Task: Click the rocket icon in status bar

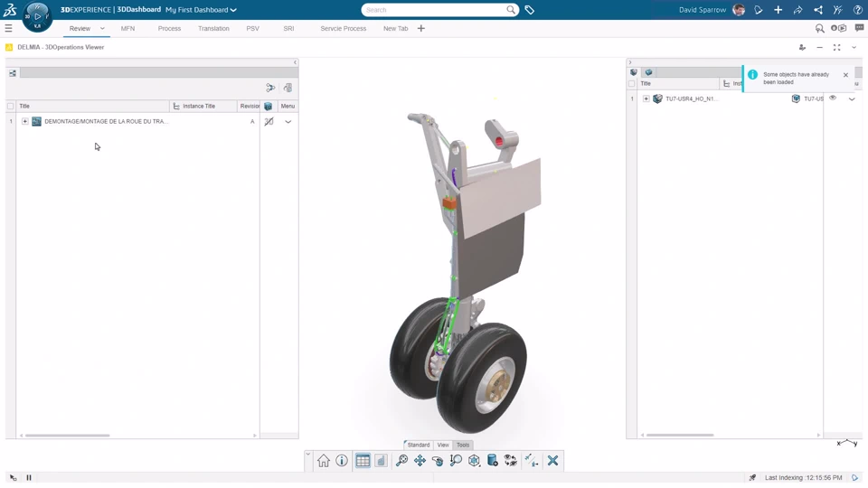Action: (x=752, y=477)
